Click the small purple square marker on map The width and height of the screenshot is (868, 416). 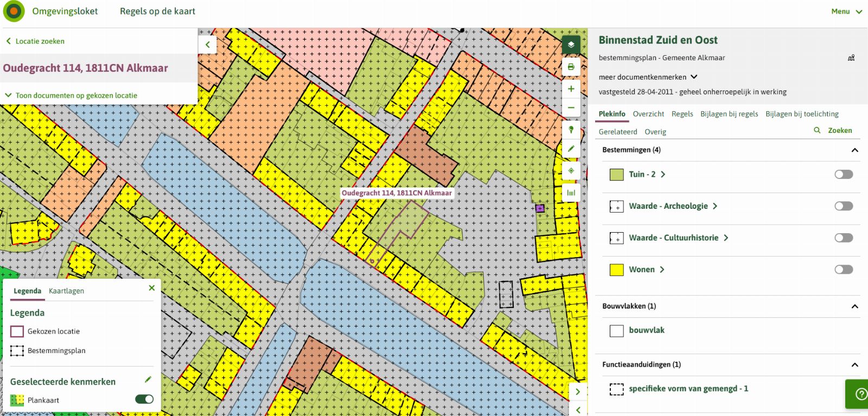(x=539, y=208)
